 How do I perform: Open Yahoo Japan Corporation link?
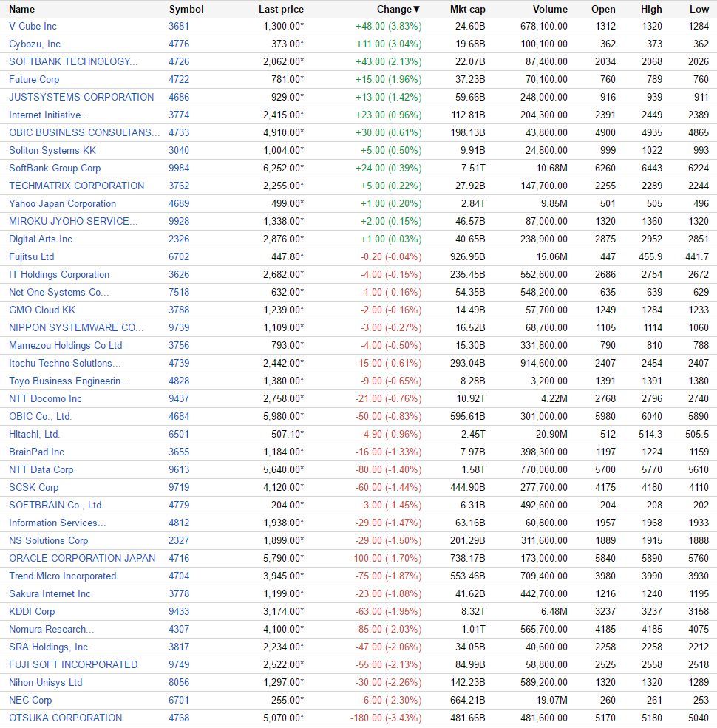tap(62, 204)
